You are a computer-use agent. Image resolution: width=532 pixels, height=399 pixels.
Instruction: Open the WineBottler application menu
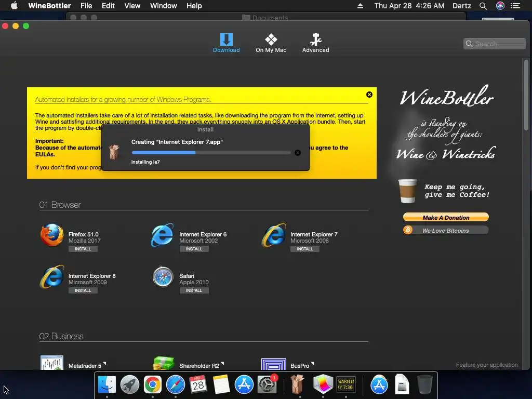click(49, 6)
